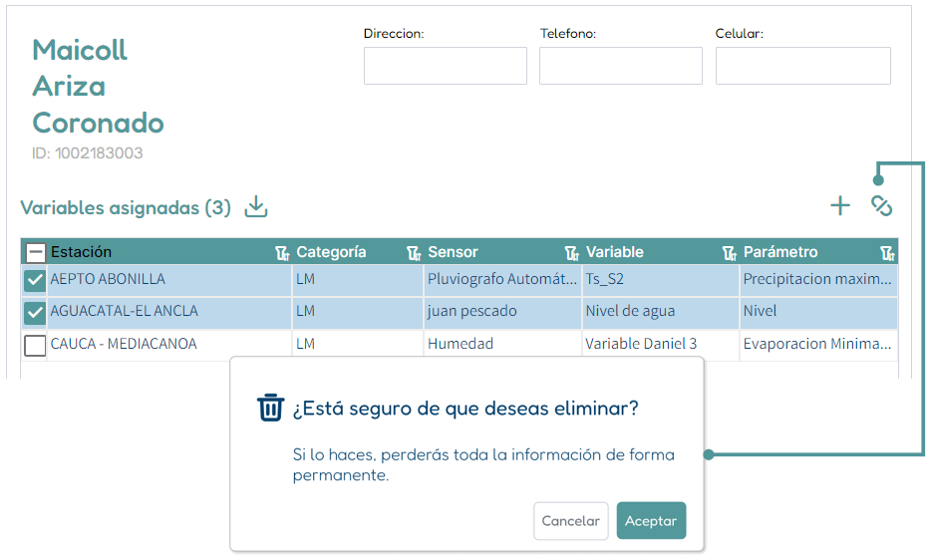
Task: Cancel the delete confirmation dialog
Action: [x=570, y=520]
